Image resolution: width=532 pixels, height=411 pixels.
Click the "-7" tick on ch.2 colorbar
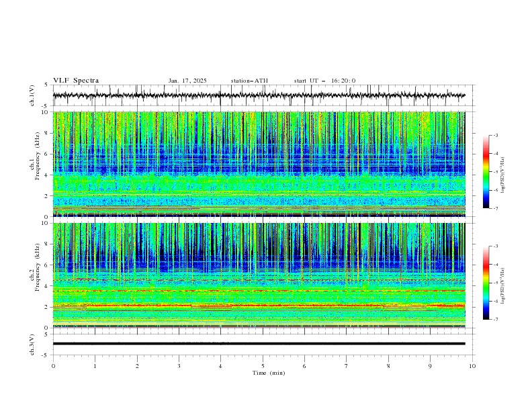495,320
